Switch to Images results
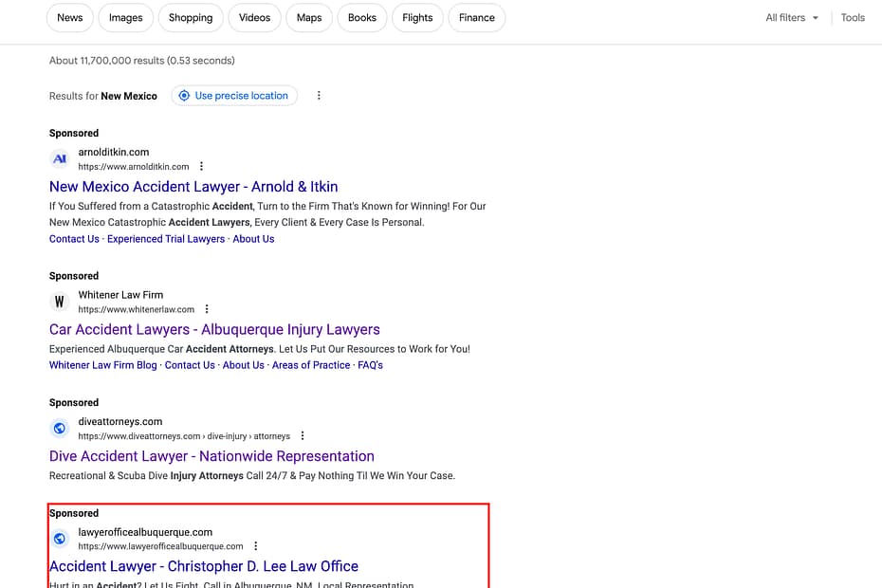The image size is (882, 588). (x=125, y=17)
